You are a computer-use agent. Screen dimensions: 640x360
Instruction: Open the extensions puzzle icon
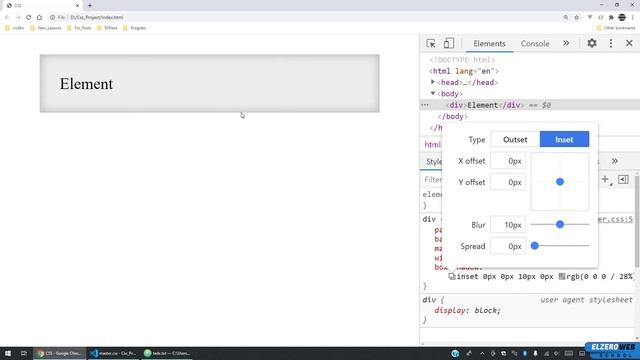coord(611,17)
